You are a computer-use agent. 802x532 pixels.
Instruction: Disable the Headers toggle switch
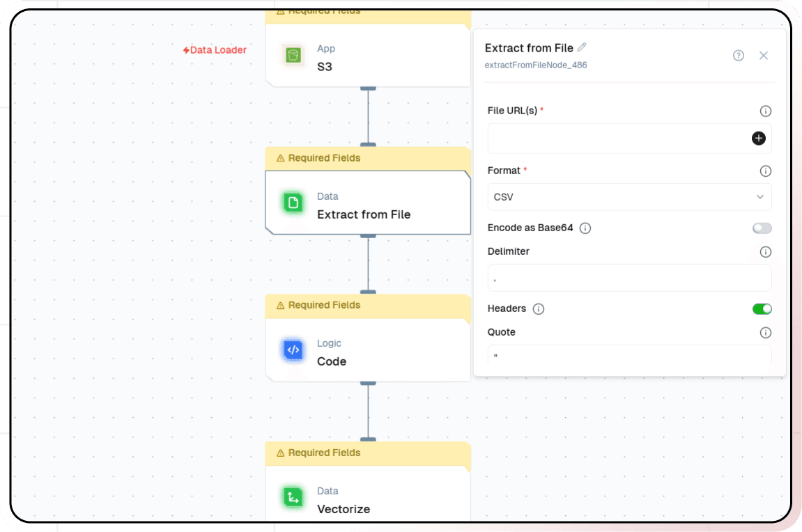coord(762,309)
